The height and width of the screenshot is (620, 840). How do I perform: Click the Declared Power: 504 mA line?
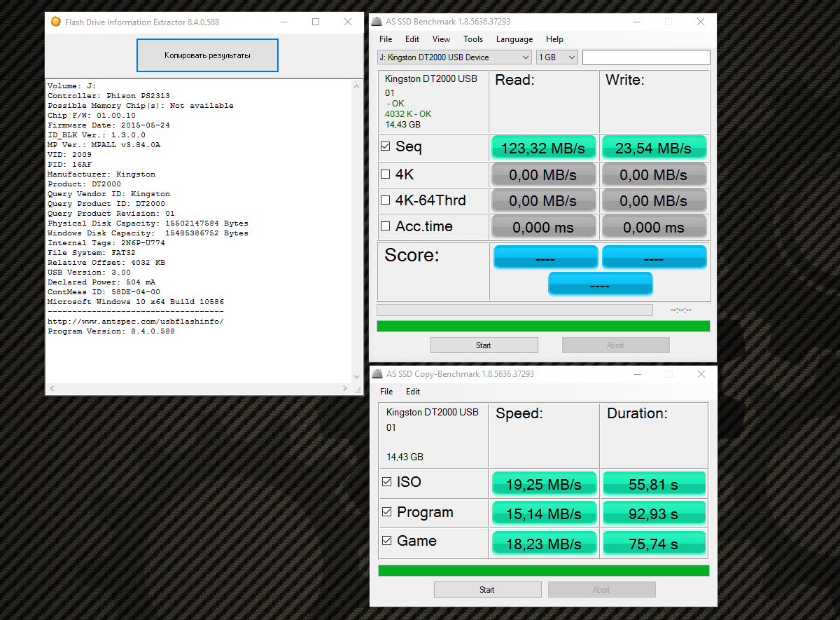(101, 282)
